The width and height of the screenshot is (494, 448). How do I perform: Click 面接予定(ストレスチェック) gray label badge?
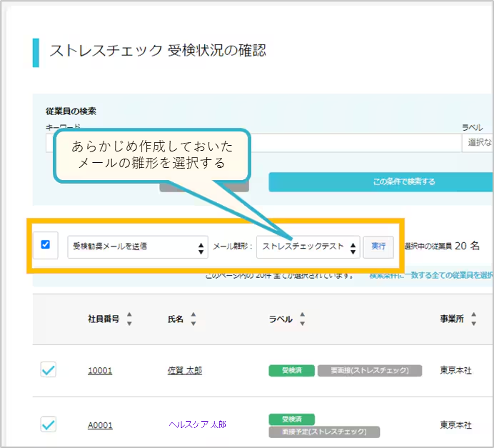tap(324, 432)
